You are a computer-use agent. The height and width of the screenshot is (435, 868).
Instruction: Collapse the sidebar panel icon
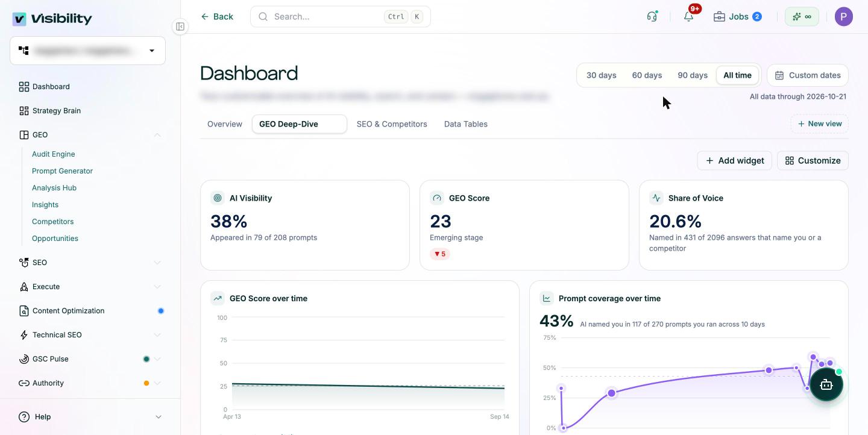(x=180, y=27)
